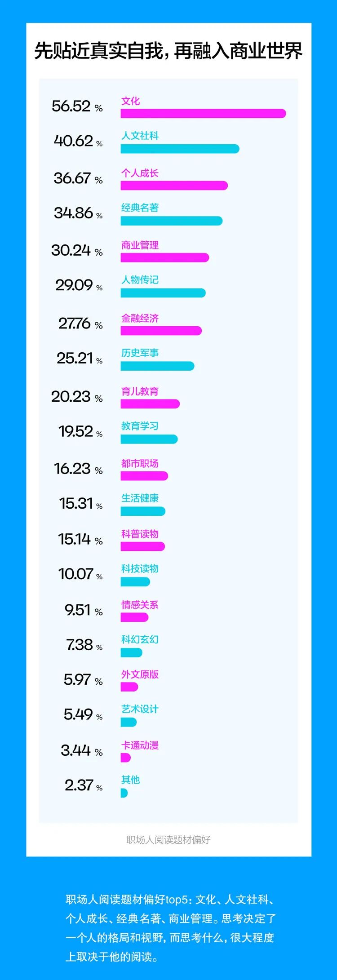Image resolution: width=337 pixels, height=980 pixels.
Task: Click the magenta 外文原版 bar
Action: click(x=129, y=687)
